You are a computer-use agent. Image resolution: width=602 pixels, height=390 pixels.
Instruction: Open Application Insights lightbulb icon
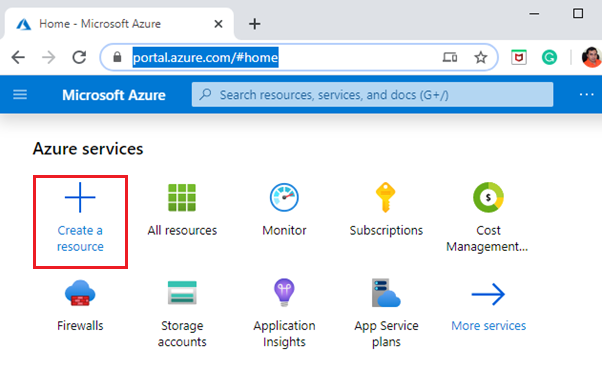tap(284, 292)
